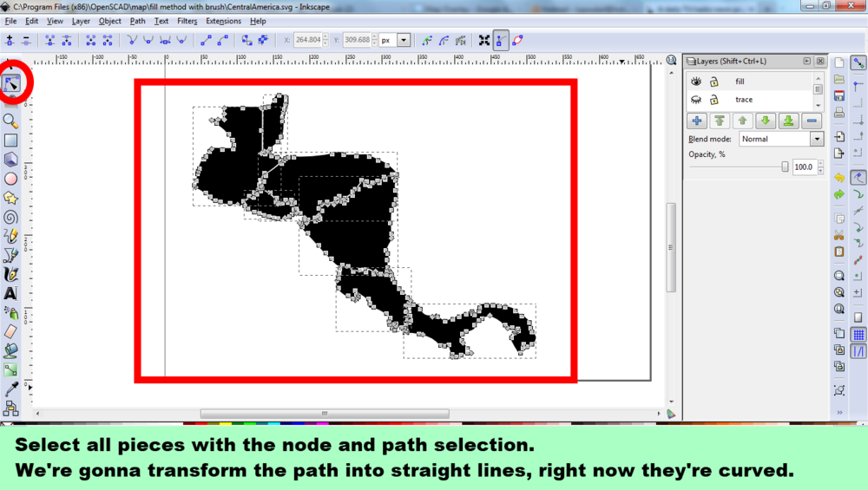Activate the Star and polygon tool
Viewport: 868px width, 490px height.
click(10, 198)
